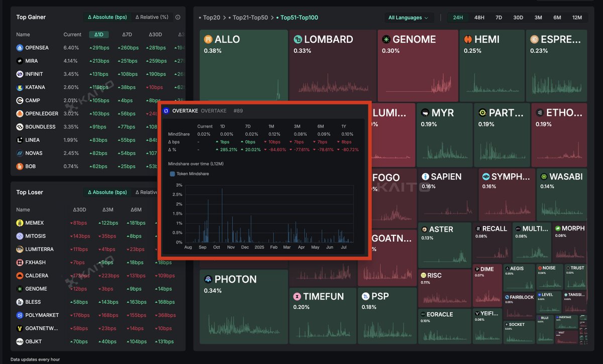Open the All Languages dropdown
The height and width of the screenshot is (364, 603).
coord(409,18)
